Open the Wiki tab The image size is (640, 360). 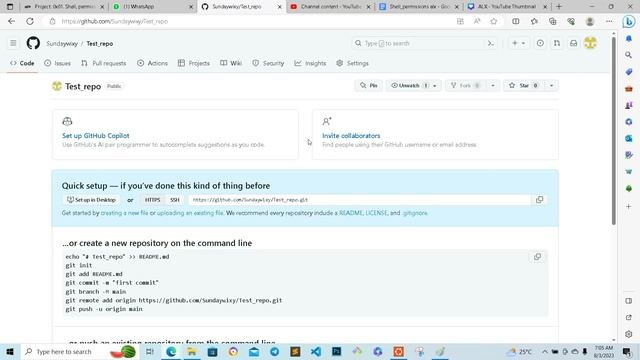[x=231, y=63]
